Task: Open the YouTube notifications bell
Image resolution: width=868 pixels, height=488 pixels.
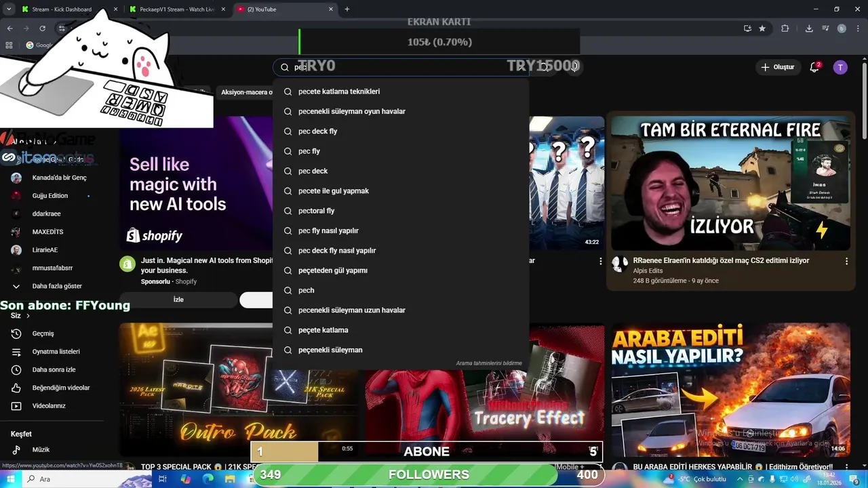Action: click(814, 67)
